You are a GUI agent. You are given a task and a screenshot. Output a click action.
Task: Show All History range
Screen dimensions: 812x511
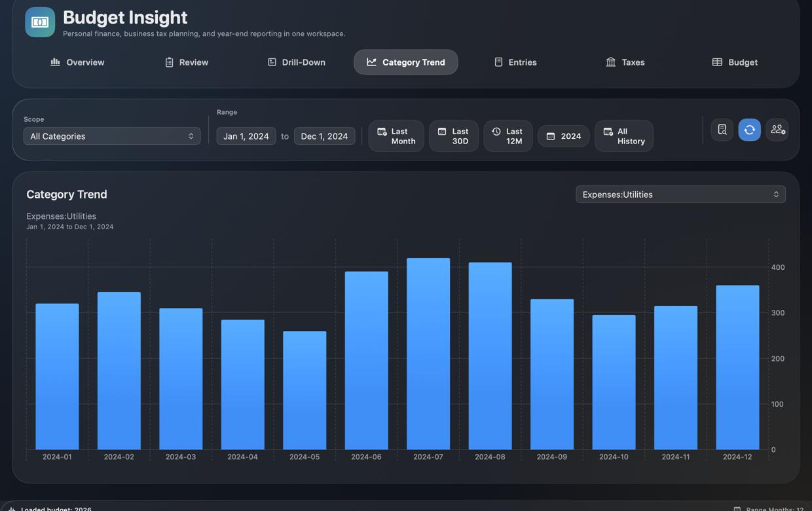click(x=624, y=136)
